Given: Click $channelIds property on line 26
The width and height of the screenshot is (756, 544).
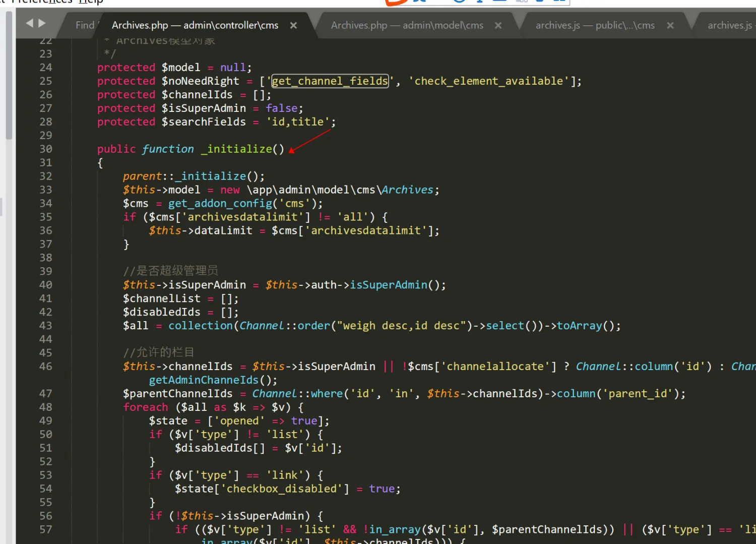Looking at the screenshot, I should click(x=197, y=95).
